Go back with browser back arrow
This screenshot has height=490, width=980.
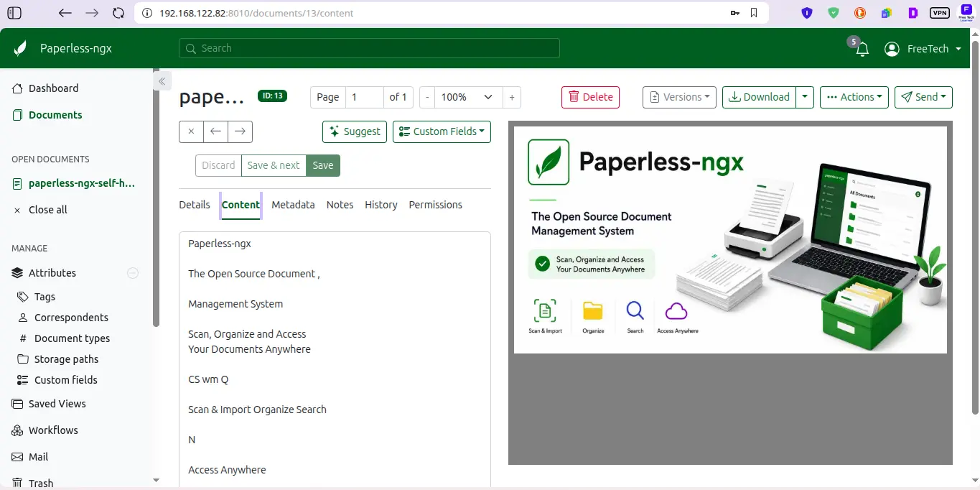65,13
